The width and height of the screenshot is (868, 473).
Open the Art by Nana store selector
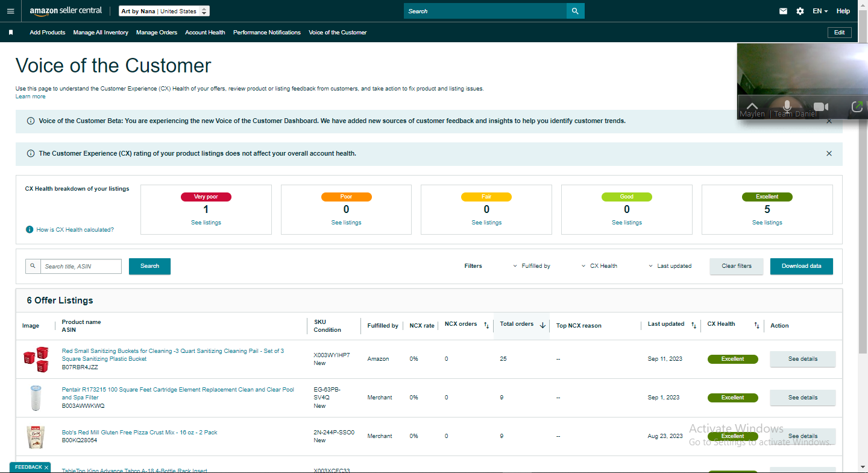(164, 11)
